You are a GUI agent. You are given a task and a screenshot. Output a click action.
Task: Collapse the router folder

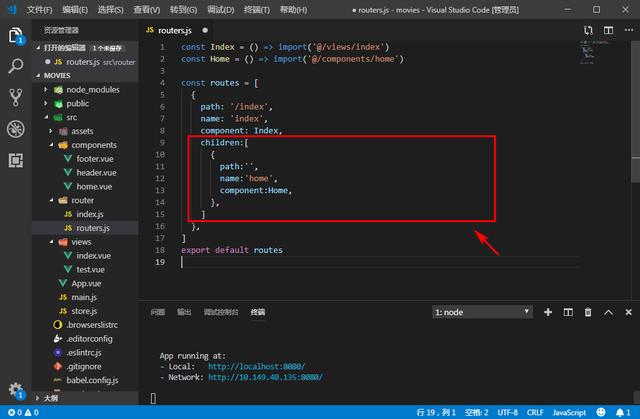82,200
